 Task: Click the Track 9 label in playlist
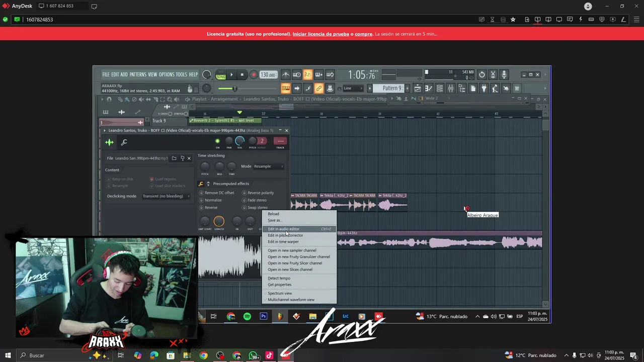coord(159,121)
